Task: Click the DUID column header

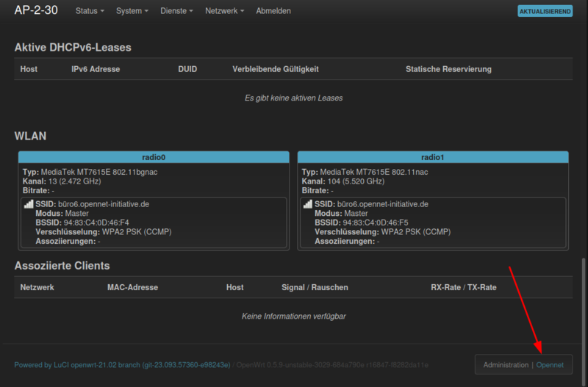Action: (x=187, y=69)
